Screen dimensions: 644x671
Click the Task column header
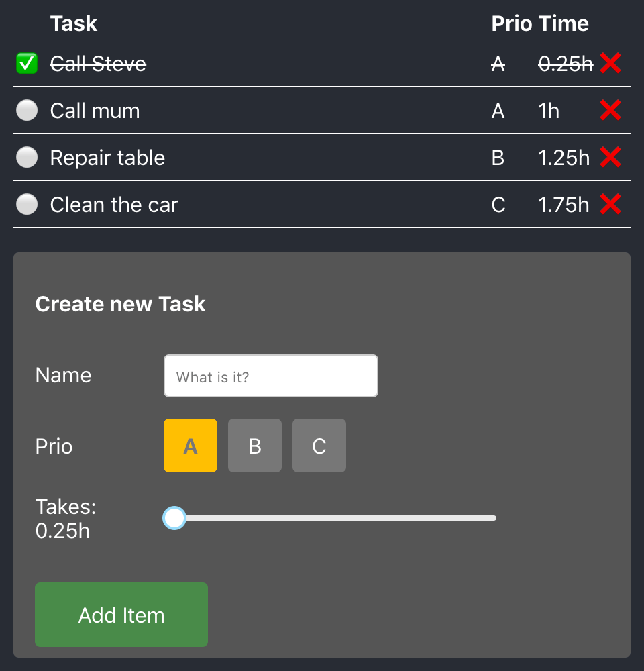(74, 23)
